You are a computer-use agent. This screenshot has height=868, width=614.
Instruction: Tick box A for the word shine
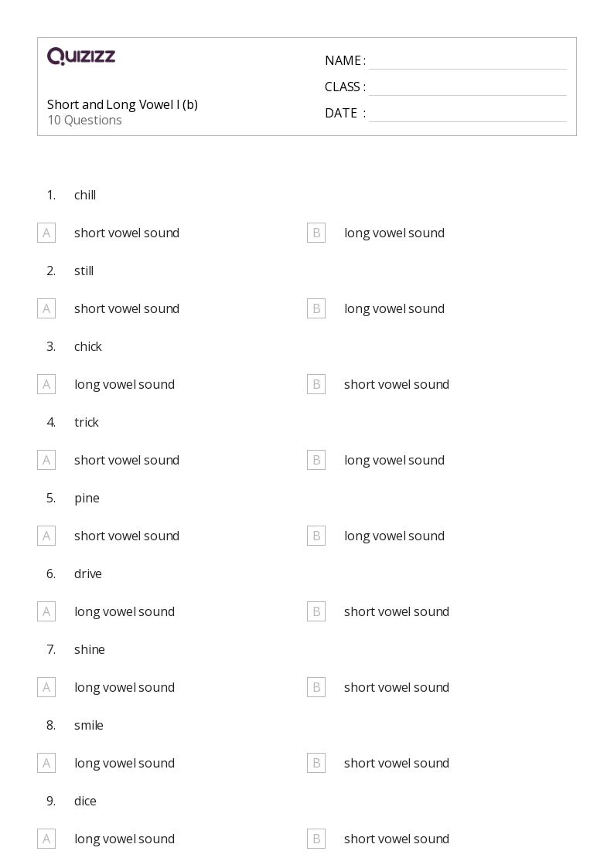click(46, 687)
